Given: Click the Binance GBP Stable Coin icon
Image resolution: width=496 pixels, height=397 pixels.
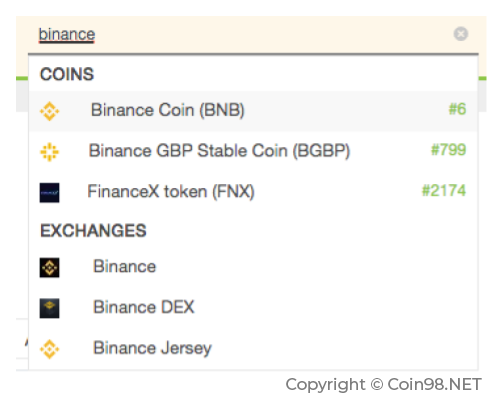Looking at the screenshot, I should (x=50, y=152).
